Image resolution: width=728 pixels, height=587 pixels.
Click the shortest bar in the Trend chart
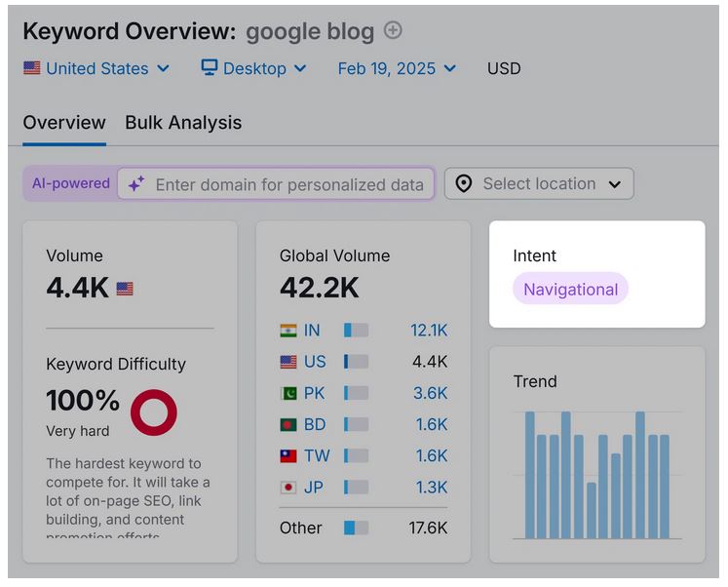[592, 510]
